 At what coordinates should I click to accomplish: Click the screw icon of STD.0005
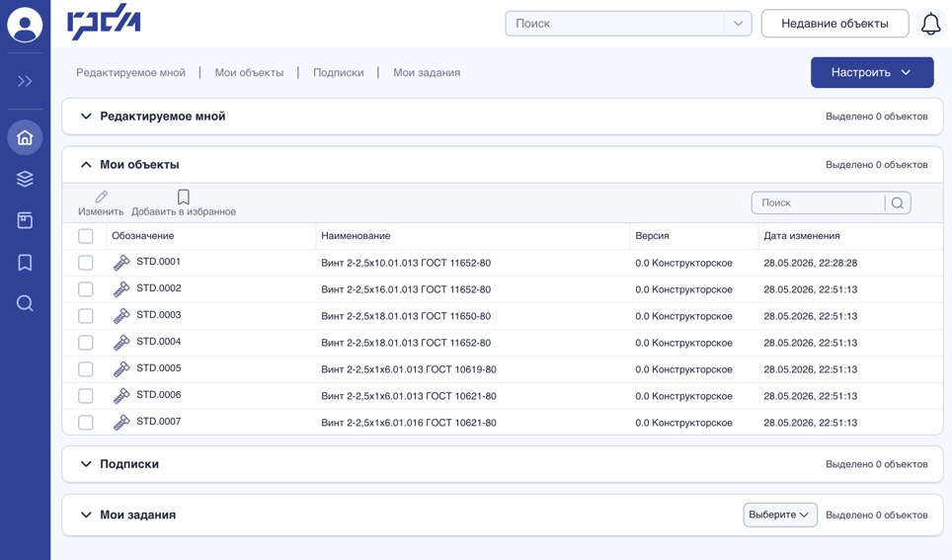coord(121,369)
